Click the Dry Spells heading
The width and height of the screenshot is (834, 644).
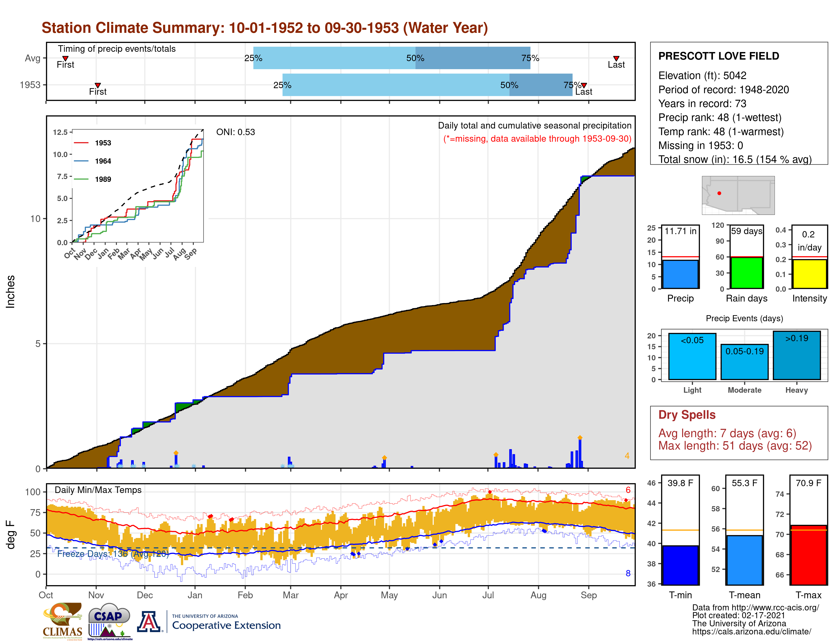687,415
